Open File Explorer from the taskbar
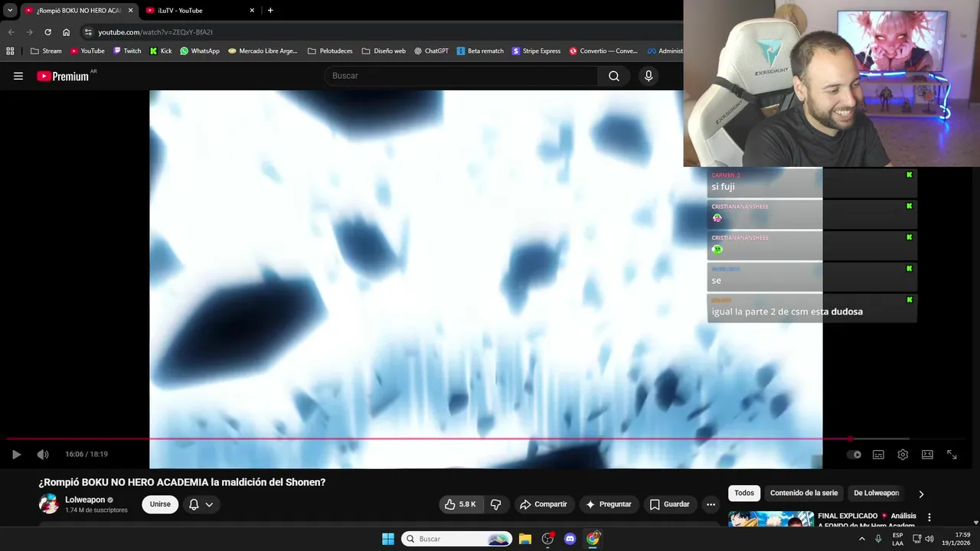 click(x=525, y=539)
